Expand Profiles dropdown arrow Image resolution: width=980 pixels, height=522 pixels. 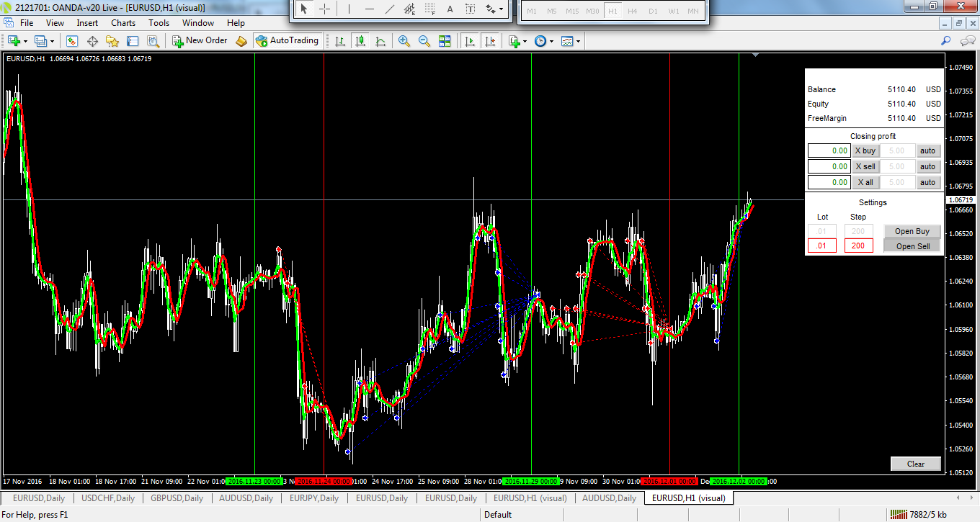52,41
